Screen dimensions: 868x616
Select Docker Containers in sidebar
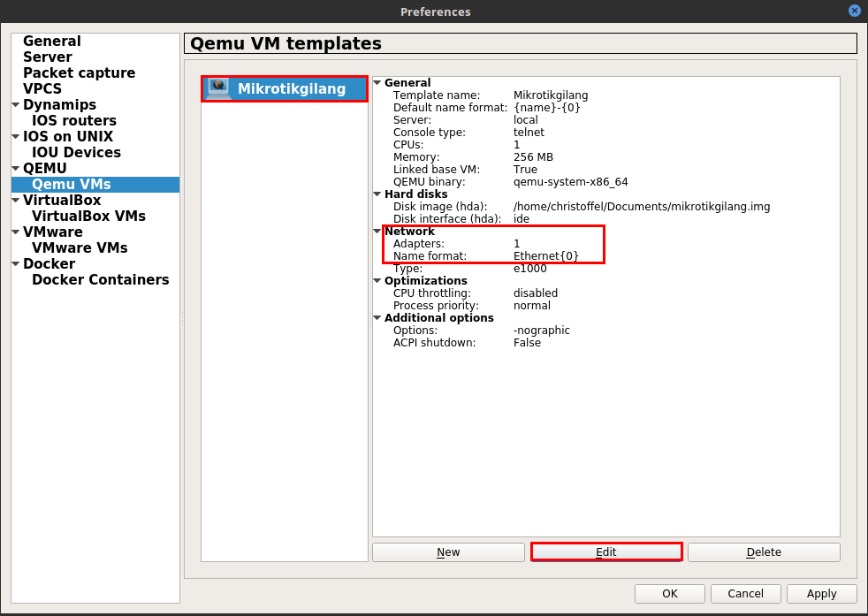[101, 279]
